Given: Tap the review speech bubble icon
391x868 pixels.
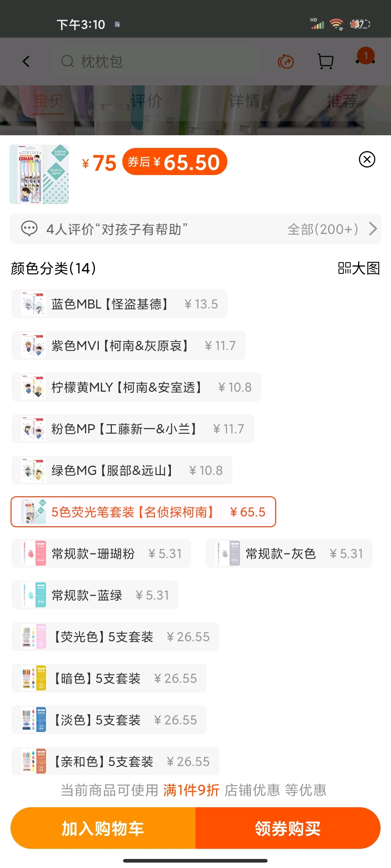Looking at the screenshot, I should click(x=29, y=229).
